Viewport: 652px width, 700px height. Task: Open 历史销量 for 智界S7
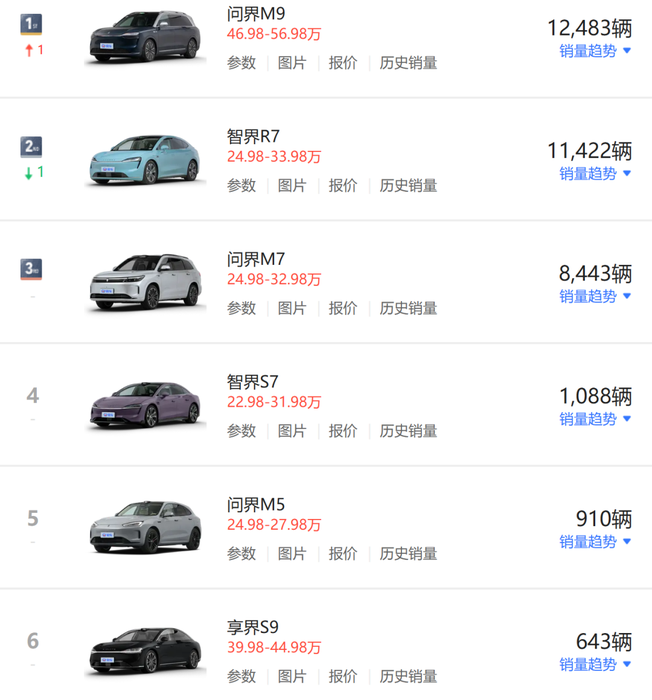(x=408, y=431)
